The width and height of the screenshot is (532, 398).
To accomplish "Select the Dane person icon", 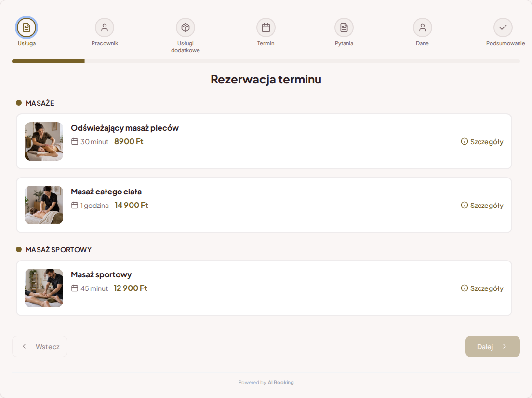I will [x=423, y=27].
